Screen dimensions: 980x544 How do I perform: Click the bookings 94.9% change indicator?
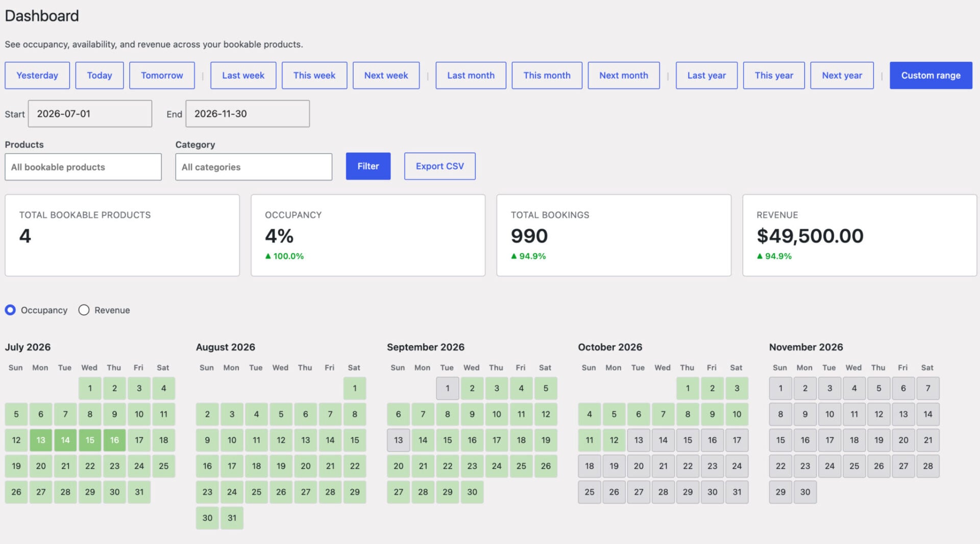[528, 256]
